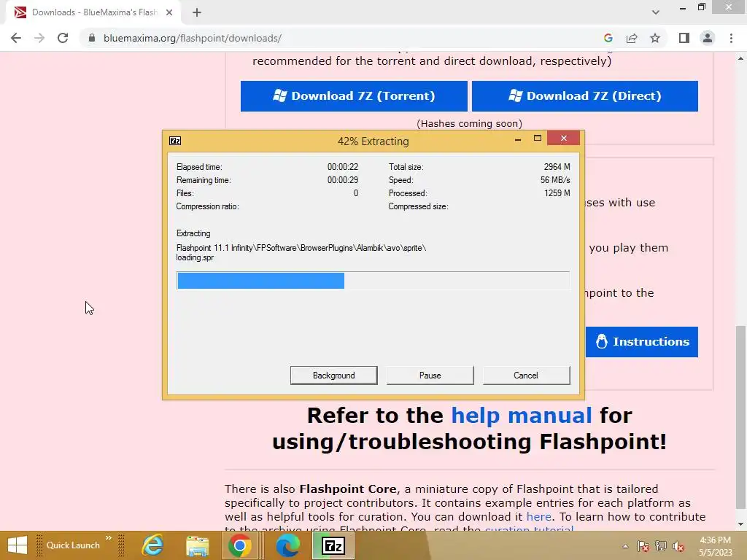
Task: Share this page via share icon
Action: point(632,38)
